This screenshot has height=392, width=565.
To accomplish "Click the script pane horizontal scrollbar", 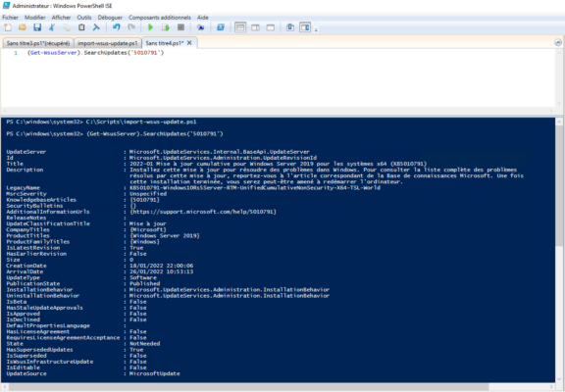I will coord(278,111).
